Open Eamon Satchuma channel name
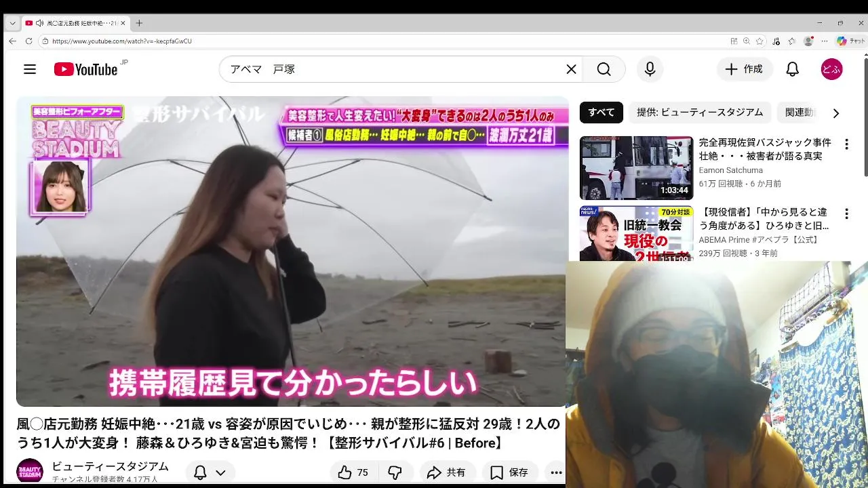 [x=731, y=170]
